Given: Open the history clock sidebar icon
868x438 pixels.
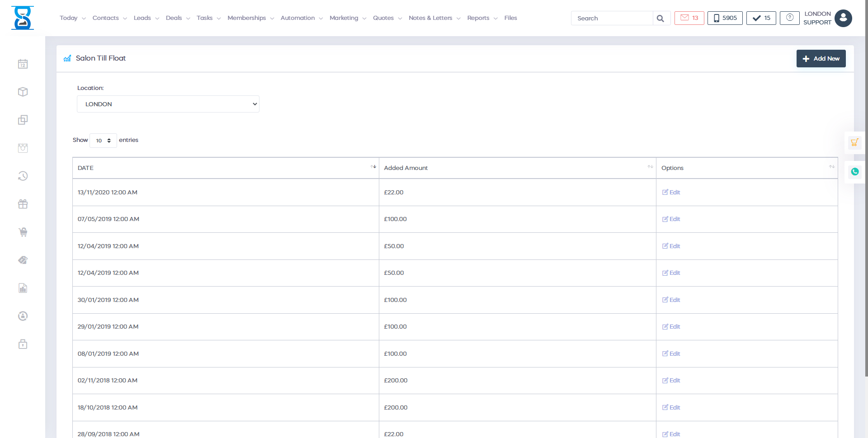Looking at the screenshot, I should 23,176.
